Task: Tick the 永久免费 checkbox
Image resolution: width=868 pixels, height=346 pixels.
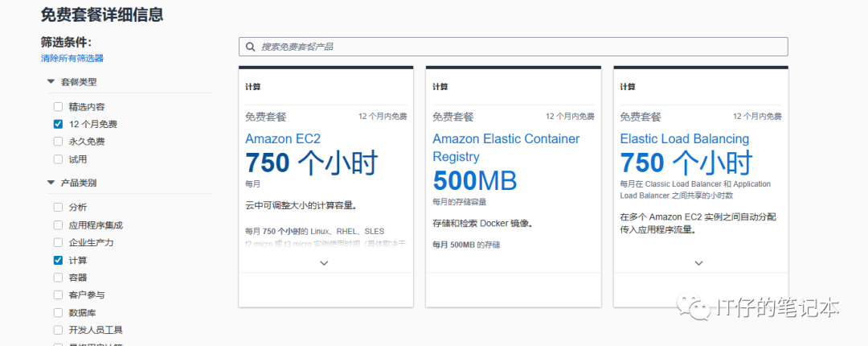Action: [x=58, y=142]
